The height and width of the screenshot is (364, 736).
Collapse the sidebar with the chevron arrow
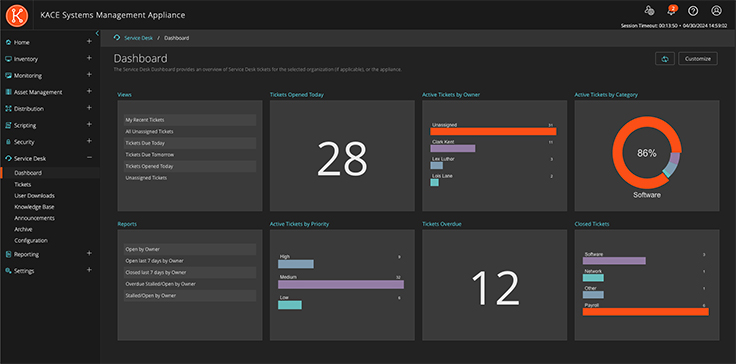pos(97,33)
